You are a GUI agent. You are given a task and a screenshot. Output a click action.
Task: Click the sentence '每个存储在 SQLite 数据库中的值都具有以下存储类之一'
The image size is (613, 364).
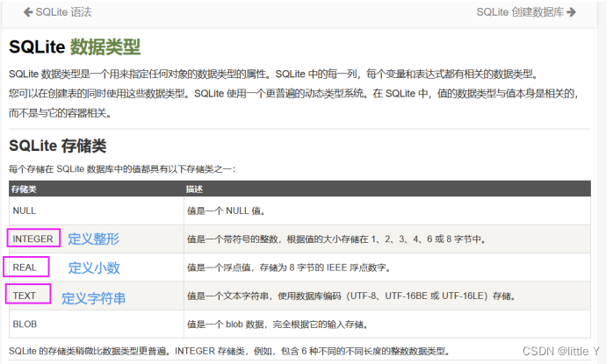[122, 169]
